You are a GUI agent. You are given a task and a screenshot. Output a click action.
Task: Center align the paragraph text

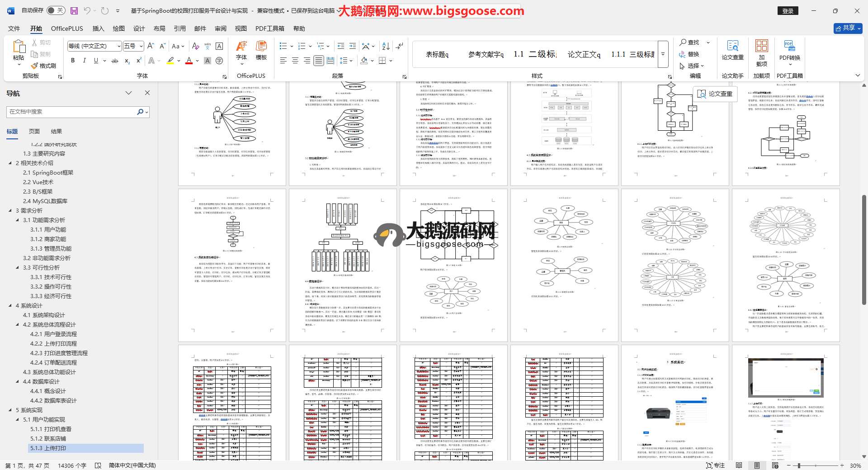pos(295,61)
